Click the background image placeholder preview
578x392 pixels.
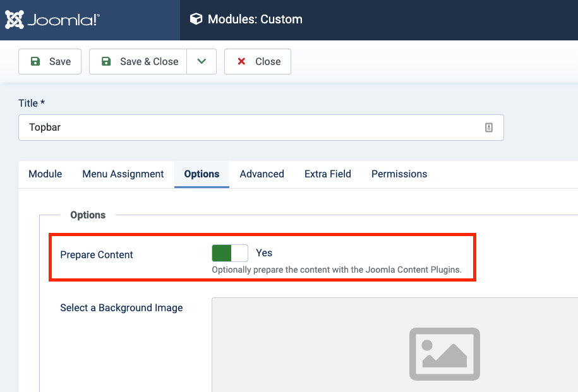click(445, 353)
